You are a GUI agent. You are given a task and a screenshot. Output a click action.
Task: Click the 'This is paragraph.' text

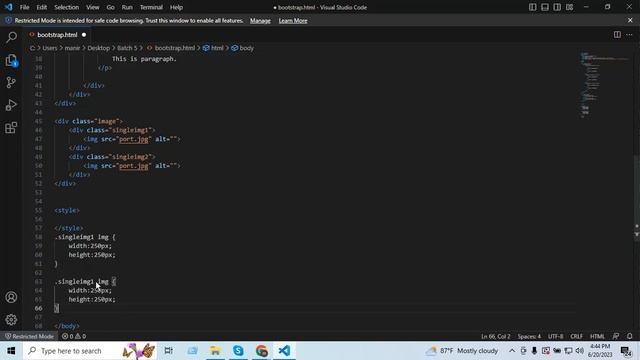click(x=144, y=59)
